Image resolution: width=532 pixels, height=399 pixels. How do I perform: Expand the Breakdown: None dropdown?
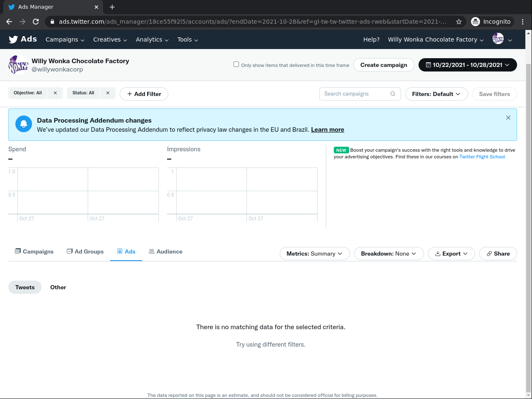(389, 254)
